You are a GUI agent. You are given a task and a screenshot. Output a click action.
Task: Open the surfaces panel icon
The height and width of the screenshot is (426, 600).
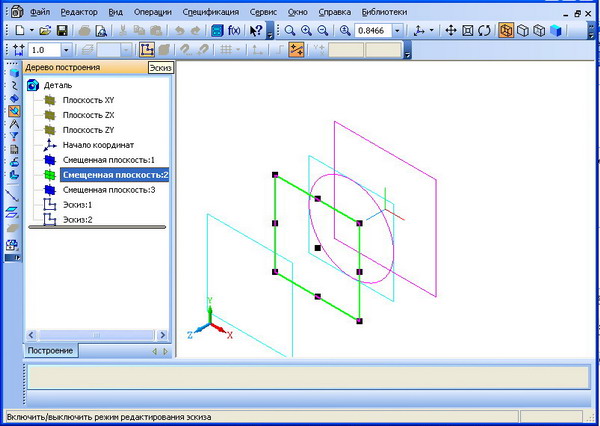coord(14,98)
